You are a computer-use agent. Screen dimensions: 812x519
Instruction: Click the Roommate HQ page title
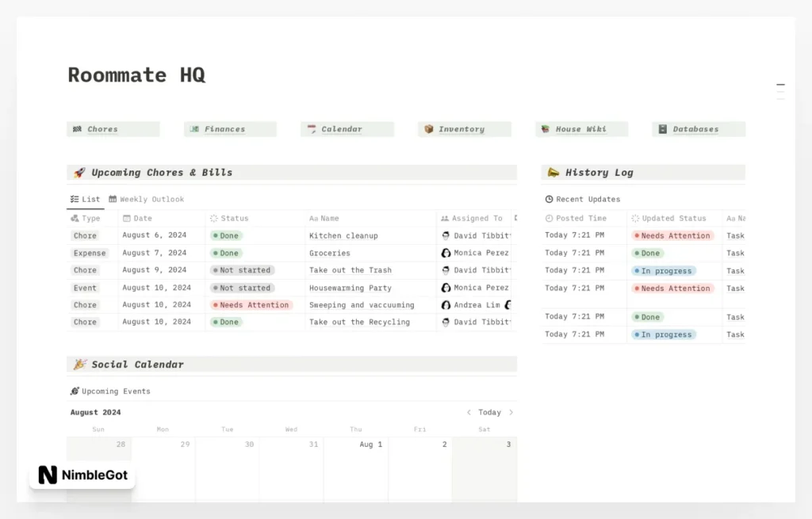pyautogui.click(x=136, y=75)
